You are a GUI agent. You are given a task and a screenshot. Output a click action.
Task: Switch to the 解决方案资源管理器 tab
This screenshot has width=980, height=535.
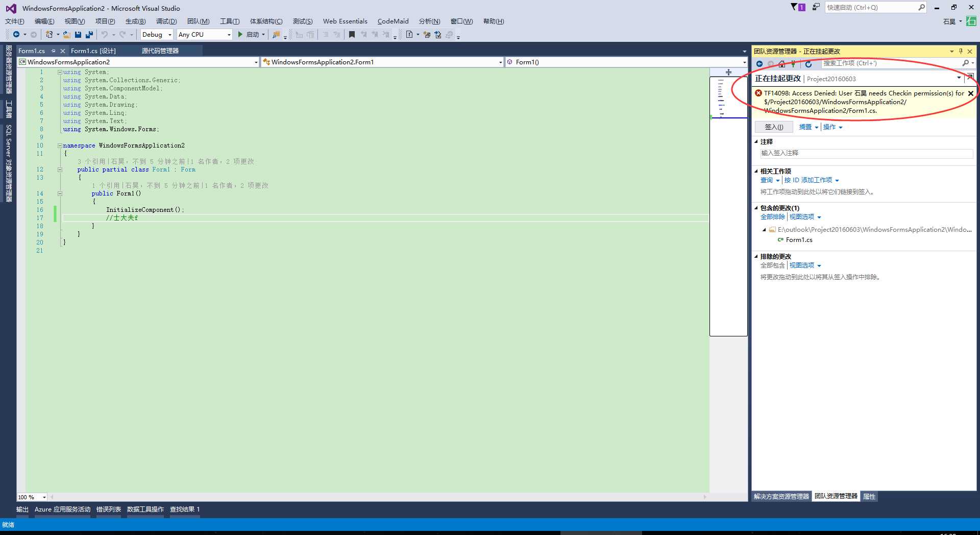(781, 496)
